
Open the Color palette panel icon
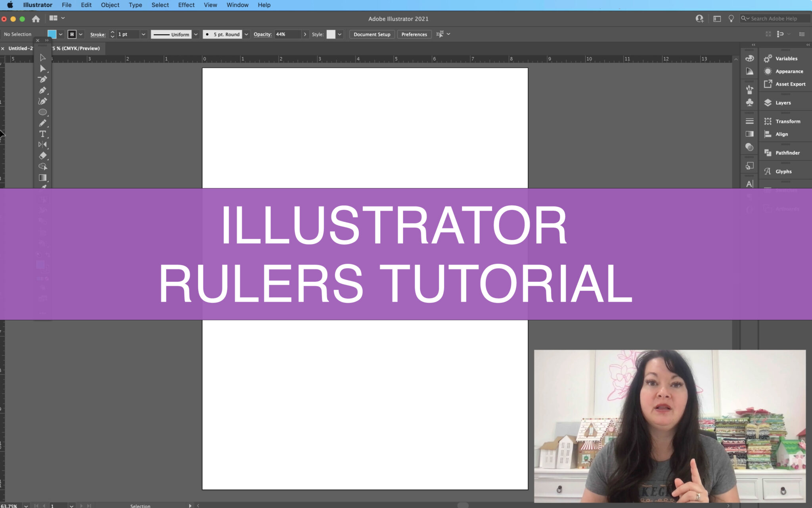749,58
